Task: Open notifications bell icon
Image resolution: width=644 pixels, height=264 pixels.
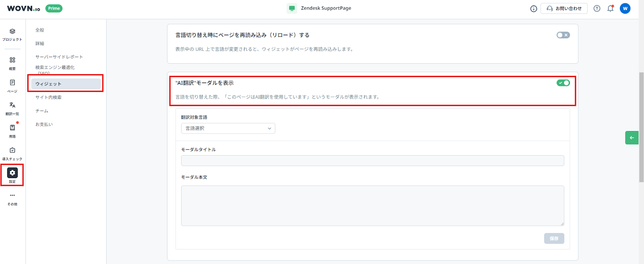Action: coord(610,8)
